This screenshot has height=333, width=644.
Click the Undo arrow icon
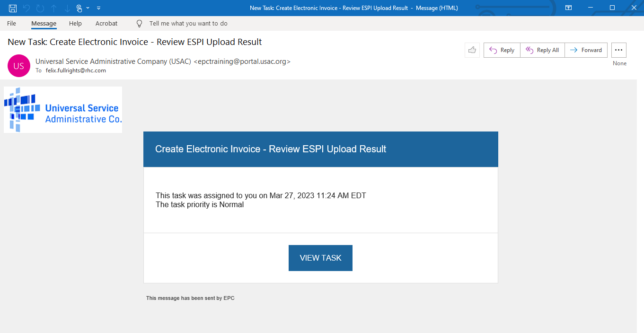click(26, 8)
